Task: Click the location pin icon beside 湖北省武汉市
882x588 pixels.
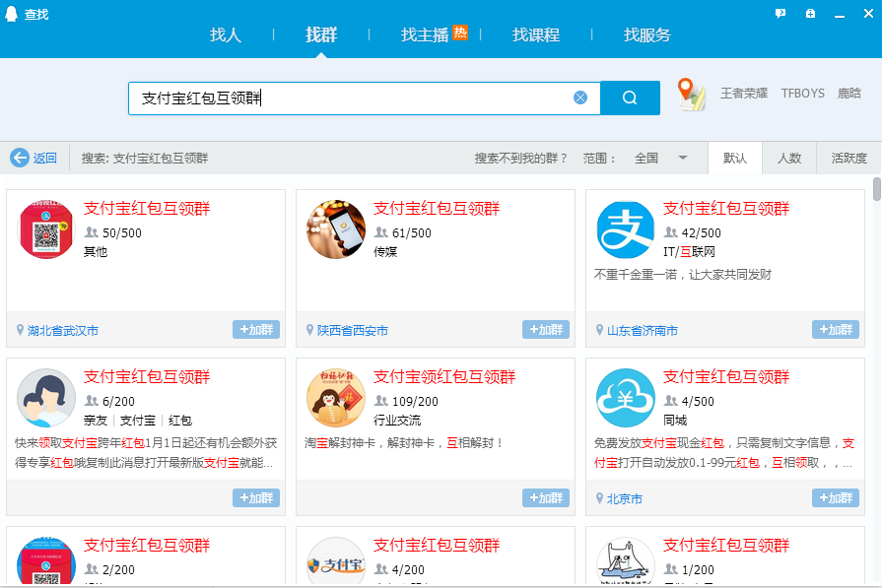Action: click(21, 330)
